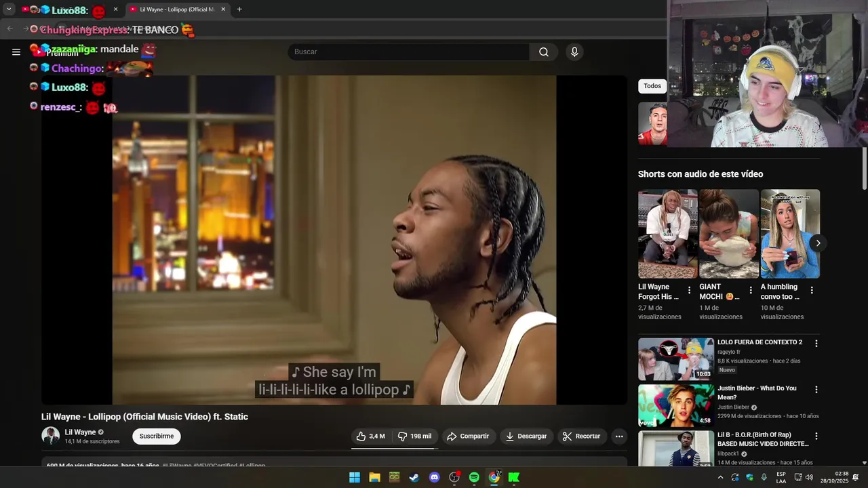Screen dimensions: 868x488
Task: Open Discord from taskbar
Action: 435,477
